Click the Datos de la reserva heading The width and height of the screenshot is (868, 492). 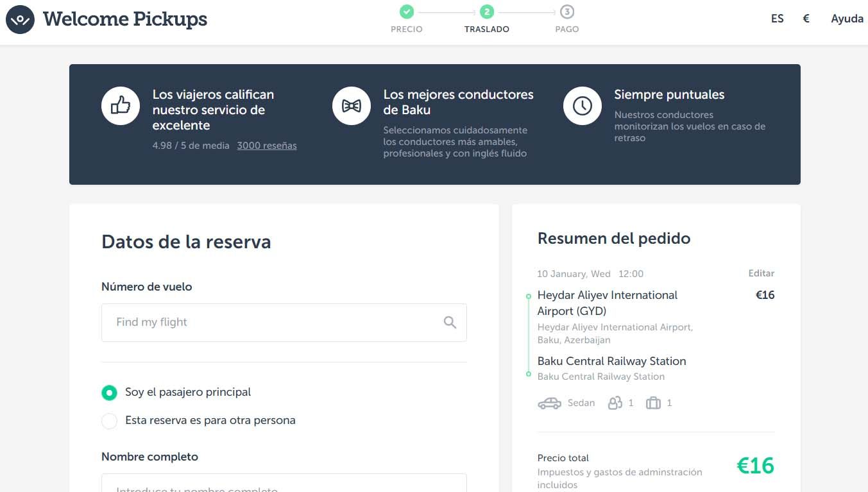(186, 242)
